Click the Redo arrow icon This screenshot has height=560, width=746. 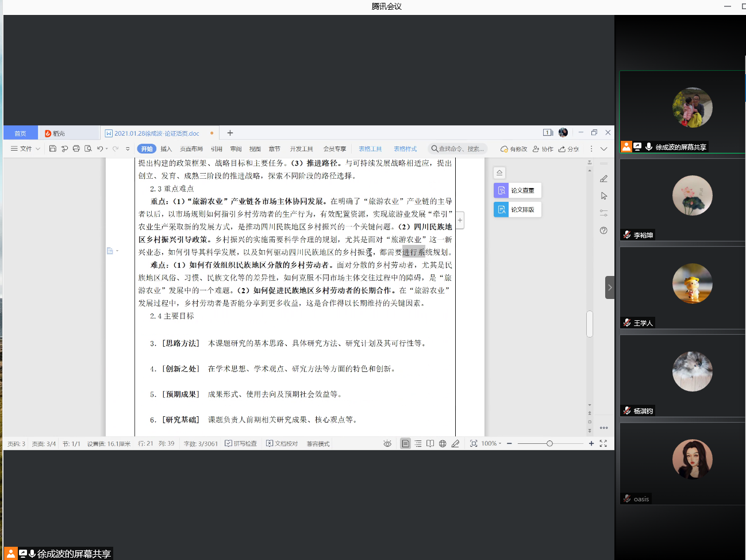coord(116,149)
